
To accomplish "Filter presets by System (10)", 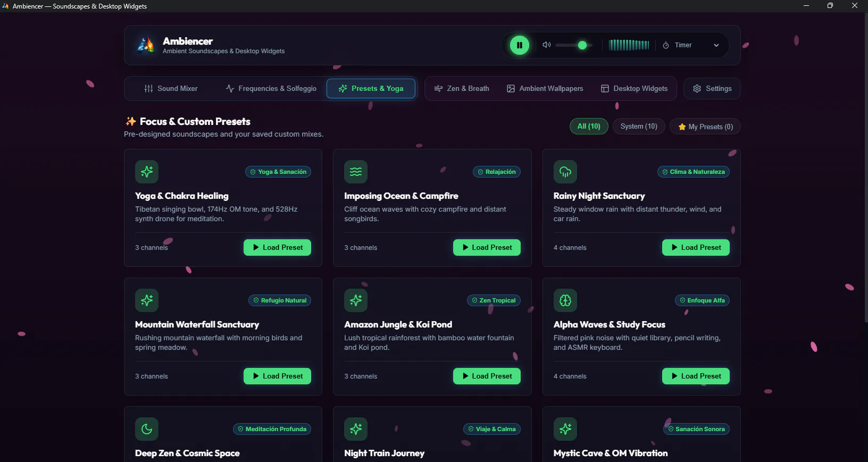I will pyautogui.click(x=639, y=127).
